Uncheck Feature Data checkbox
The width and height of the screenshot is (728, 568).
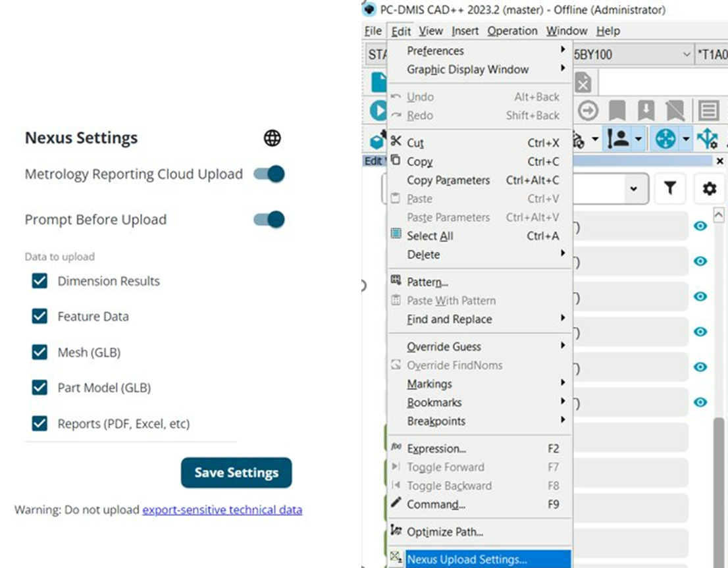pyautogui.click(x=39, y=317)
